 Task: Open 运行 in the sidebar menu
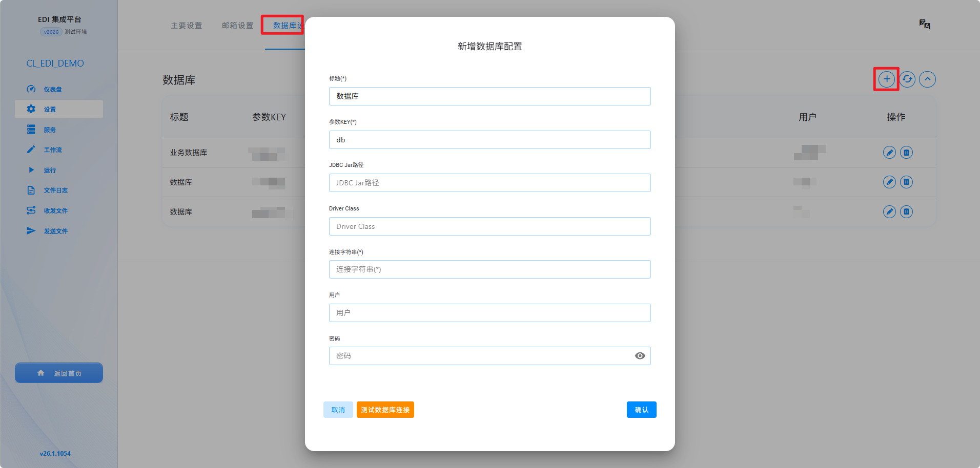50,171
